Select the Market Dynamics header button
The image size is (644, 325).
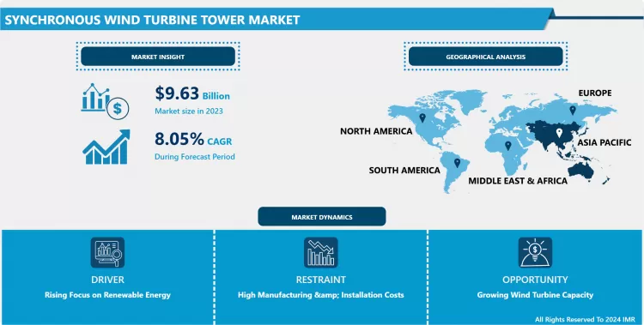pyautogui.click(x=322, y=217)
